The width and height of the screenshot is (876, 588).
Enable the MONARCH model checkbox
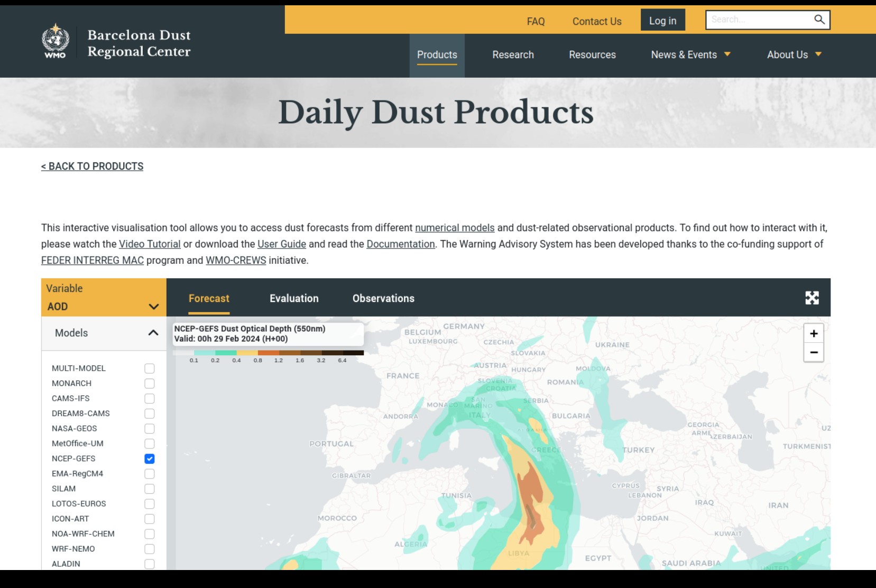150,383
